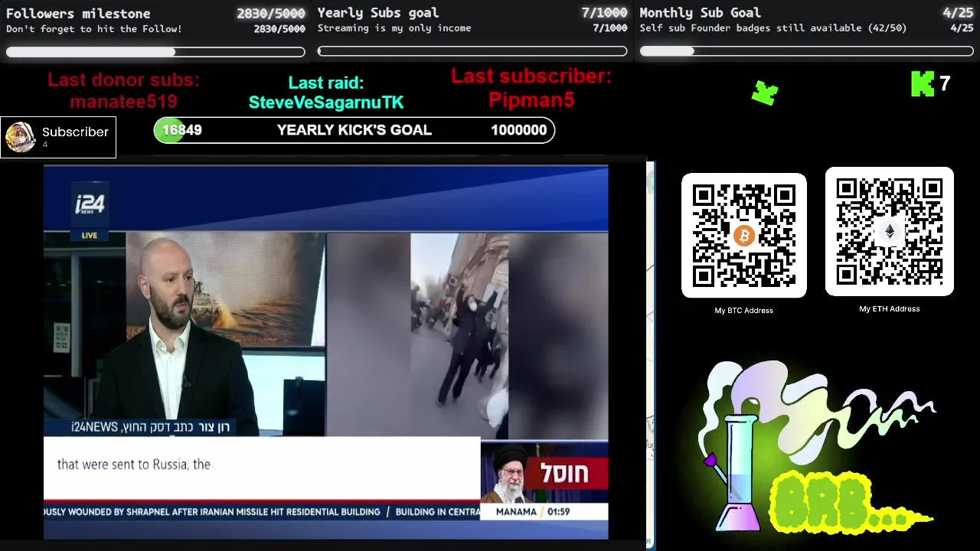The height and width of the screenshot is (551, 980).
Task: Click 'Streaming is my only income' text
Action: tap(394, 28)
